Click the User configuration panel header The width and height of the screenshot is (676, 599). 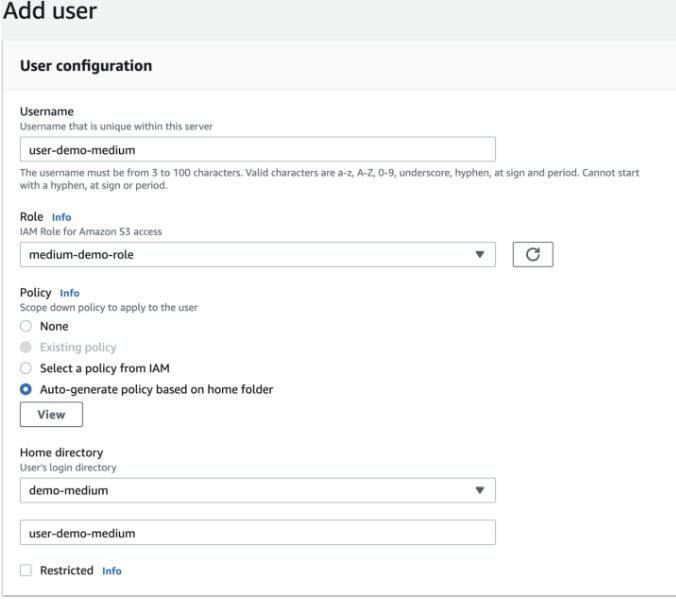(x=86, y=66)
